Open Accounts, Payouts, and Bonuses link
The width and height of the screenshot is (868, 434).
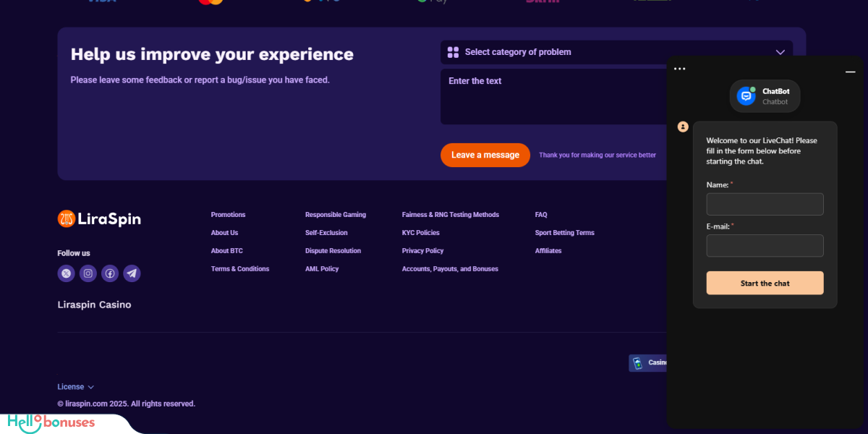450,269
